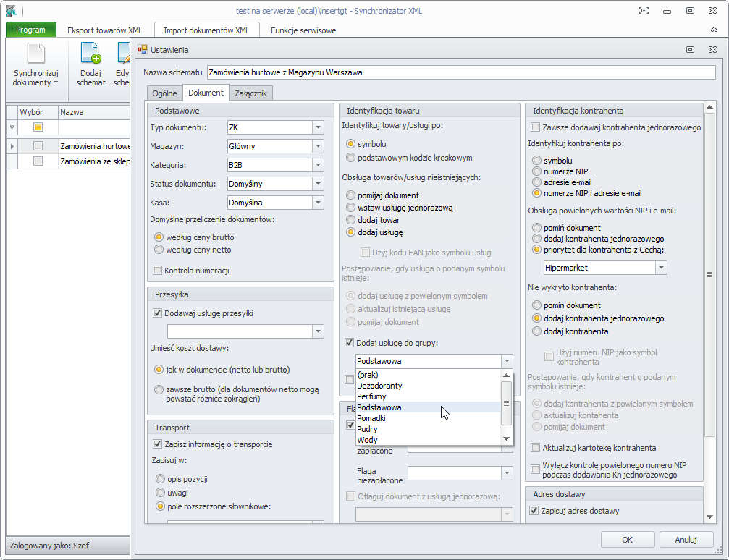Click the dropdown list scroll-up arrow

point(506,375)
